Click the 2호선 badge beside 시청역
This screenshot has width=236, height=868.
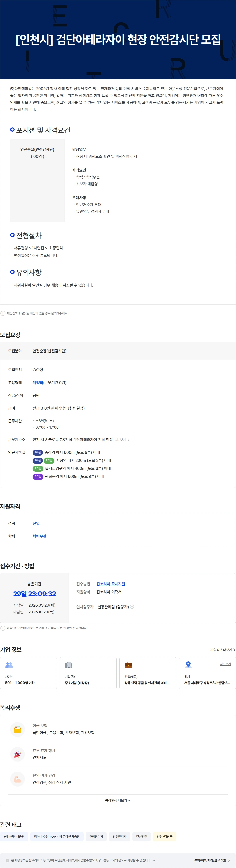point(49,460)
